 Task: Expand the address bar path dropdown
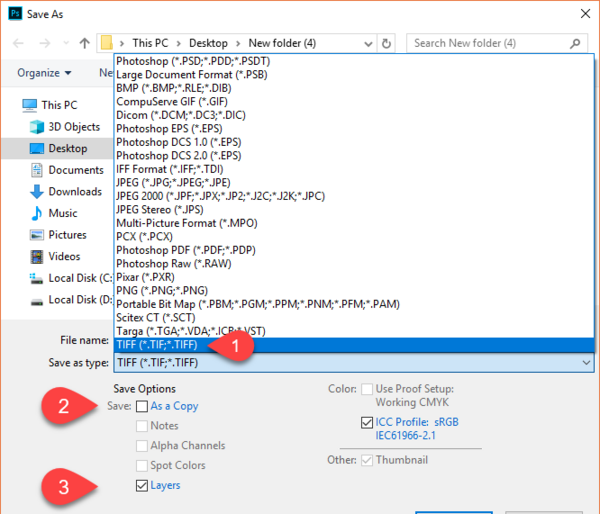coord(368,44)
